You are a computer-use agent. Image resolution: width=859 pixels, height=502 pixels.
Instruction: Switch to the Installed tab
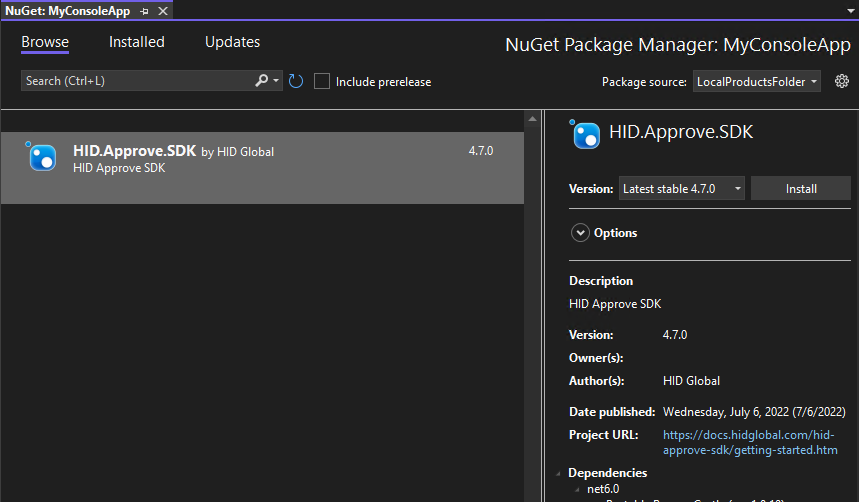136,42
